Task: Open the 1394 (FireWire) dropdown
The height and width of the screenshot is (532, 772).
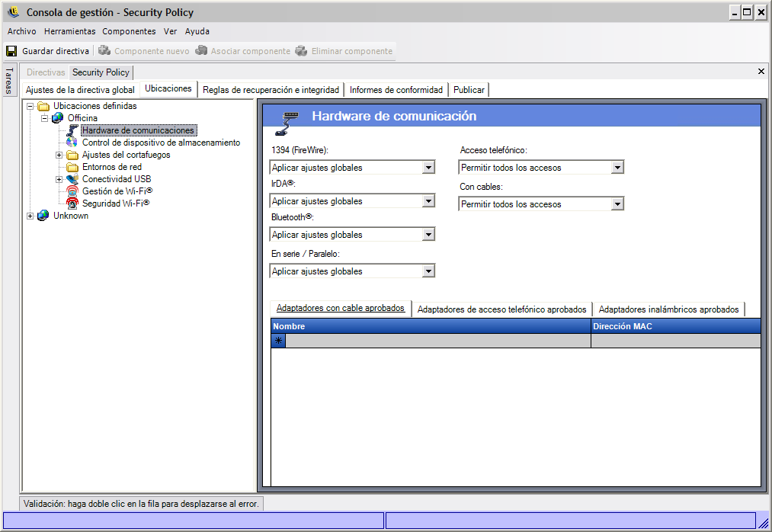Action: 428,168
